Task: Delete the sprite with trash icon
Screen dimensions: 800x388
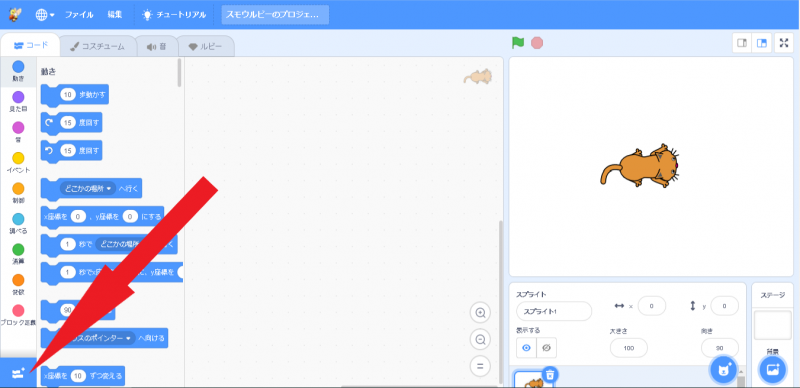Action: (549, 375)
